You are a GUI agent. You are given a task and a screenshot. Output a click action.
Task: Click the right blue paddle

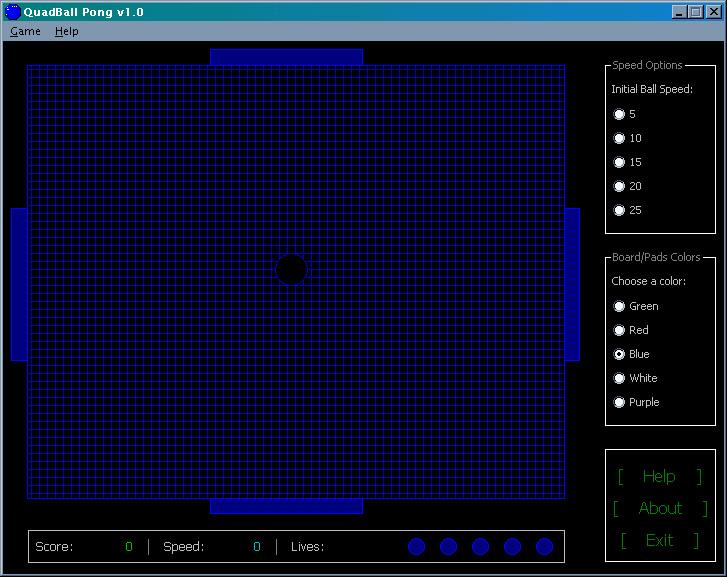pyautogui.click(x=572, y=284)
